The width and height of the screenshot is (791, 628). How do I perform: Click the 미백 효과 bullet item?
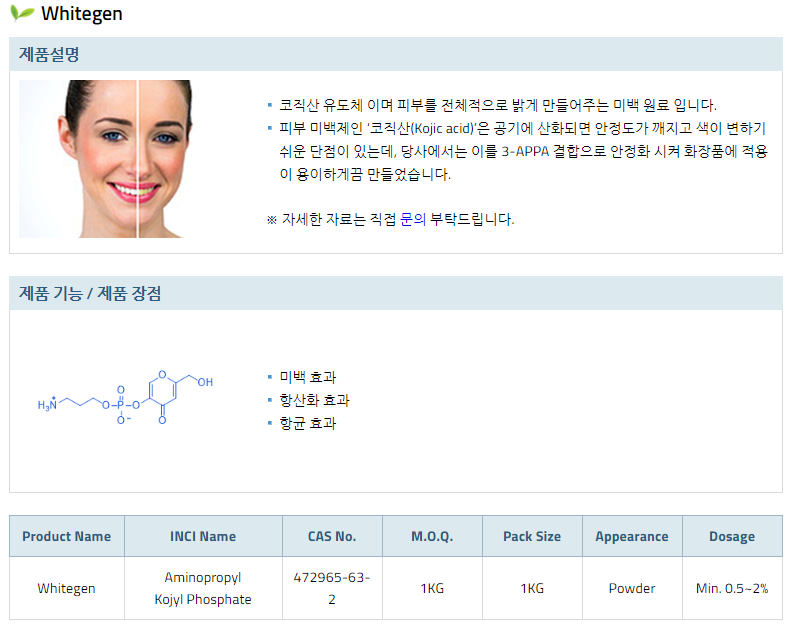point(308,377)
